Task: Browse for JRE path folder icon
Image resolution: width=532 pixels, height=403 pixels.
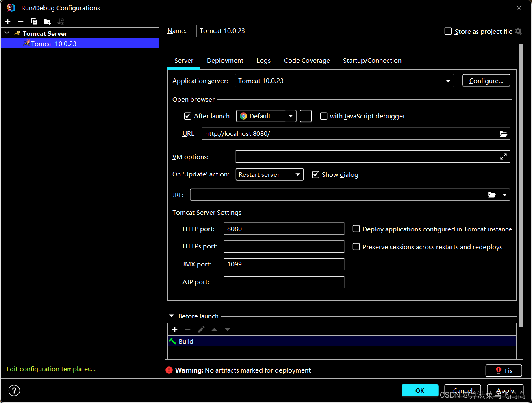Action: 492,195
